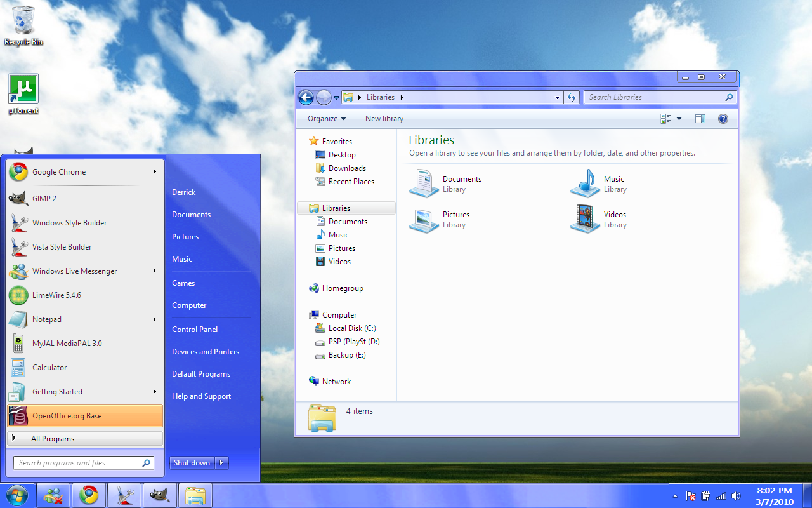Expand the Shut down options arrow
812x508 pixels.
pyautogui.click(x=221, y=463)
